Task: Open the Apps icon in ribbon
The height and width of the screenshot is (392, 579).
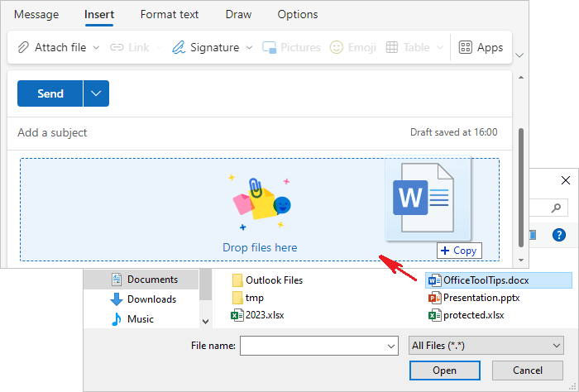Action: tap(465, 47)
